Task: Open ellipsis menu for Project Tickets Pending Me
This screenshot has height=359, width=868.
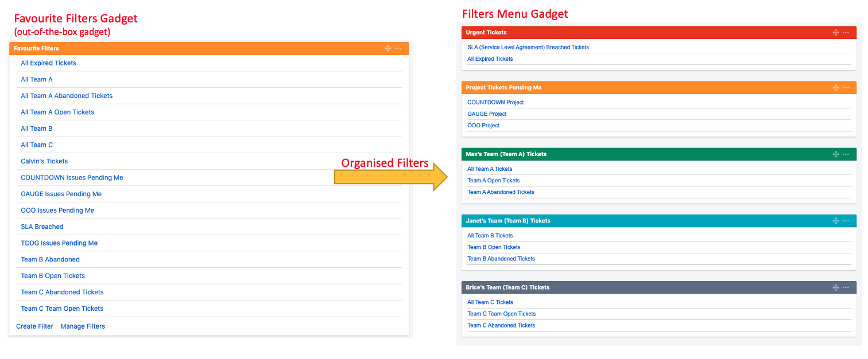Action: pos(846,88)
